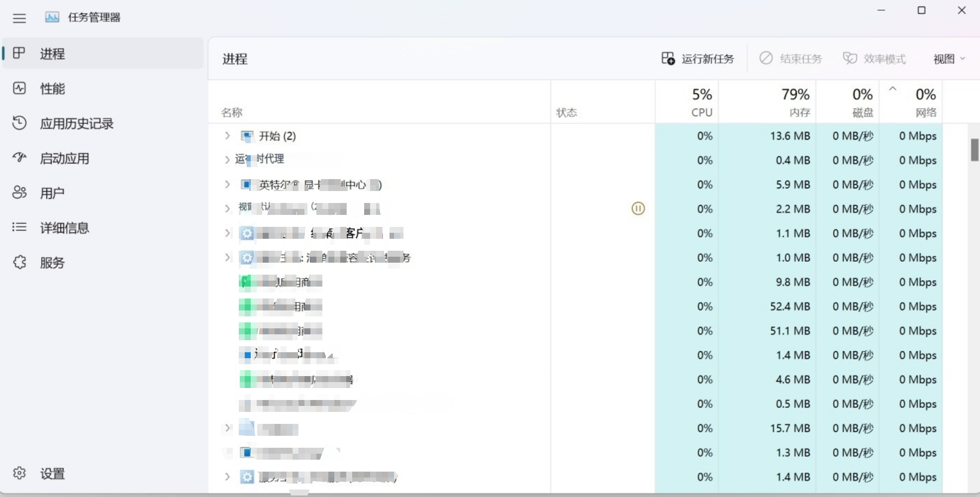
Task: Click the 13.6 MB memory cell
Action: pyautogui.click(x=768, y=136)
